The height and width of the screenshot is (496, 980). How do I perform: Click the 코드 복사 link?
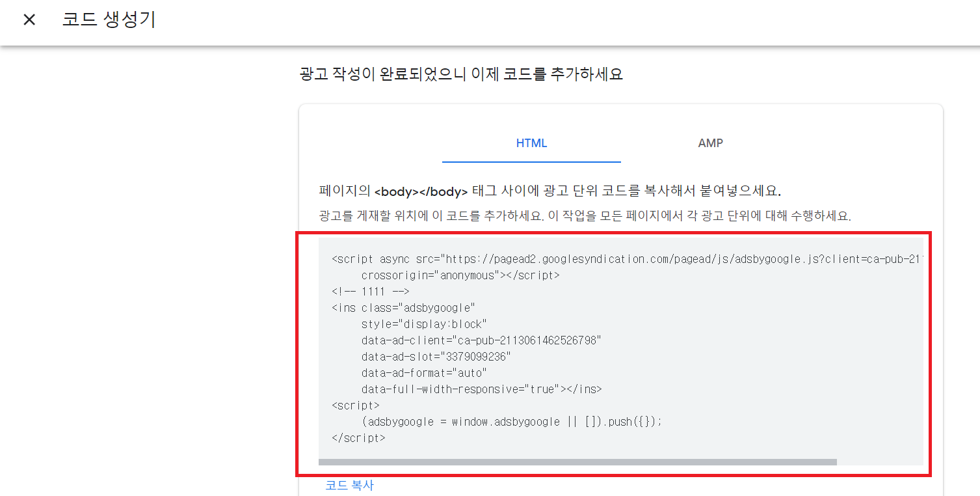point(350,486)
